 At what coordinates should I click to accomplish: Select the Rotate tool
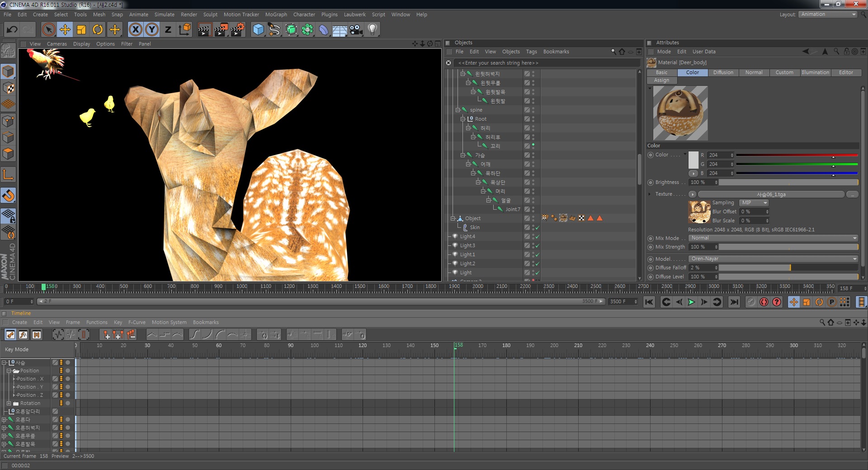tap(98, 30)
